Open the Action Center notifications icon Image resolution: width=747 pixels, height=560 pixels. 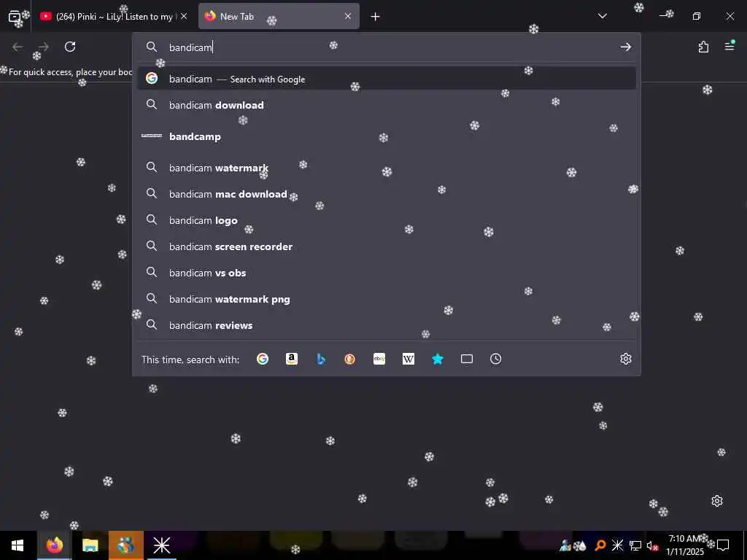[x=723, y=545]
